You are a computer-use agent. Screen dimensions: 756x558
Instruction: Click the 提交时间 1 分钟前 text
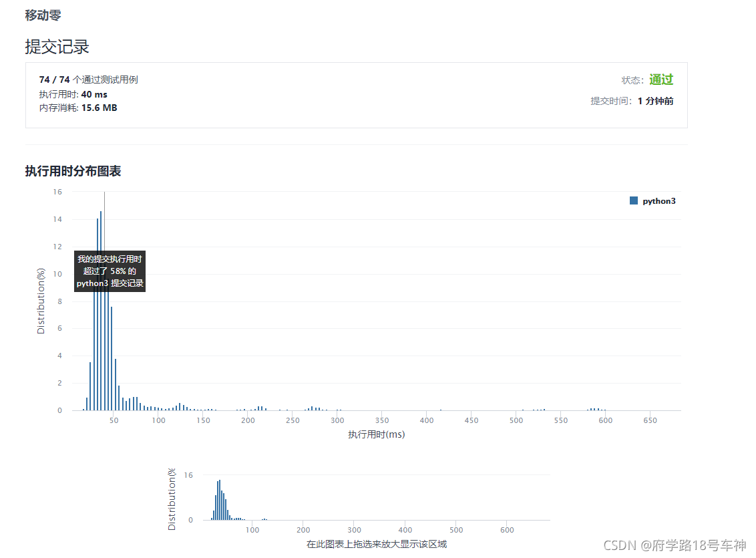(632, 101)
